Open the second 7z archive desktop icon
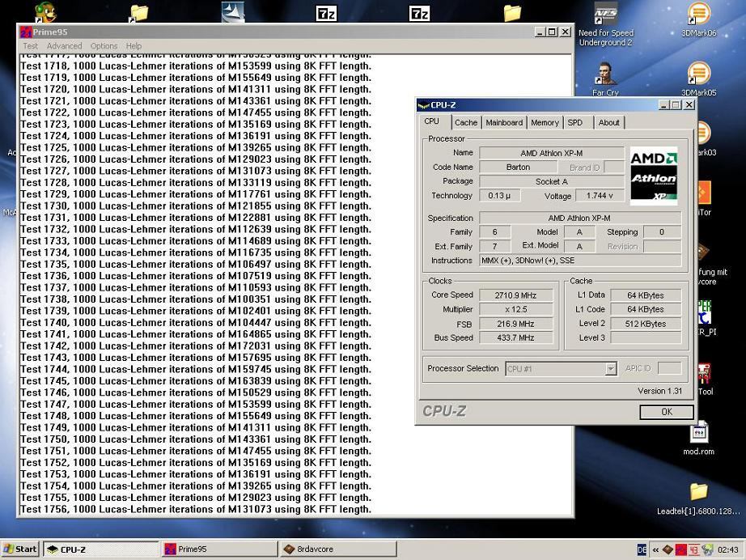 click(419, 13)
